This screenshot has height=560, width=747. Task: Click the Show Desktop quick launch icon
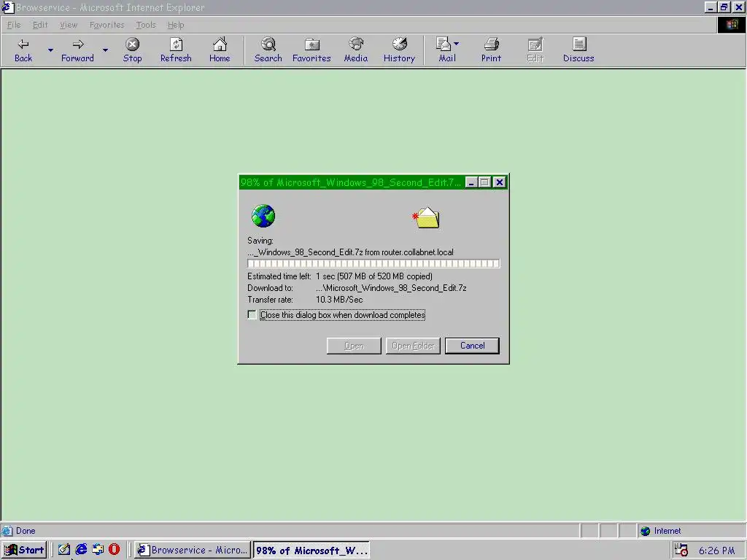tap(64, 550)
